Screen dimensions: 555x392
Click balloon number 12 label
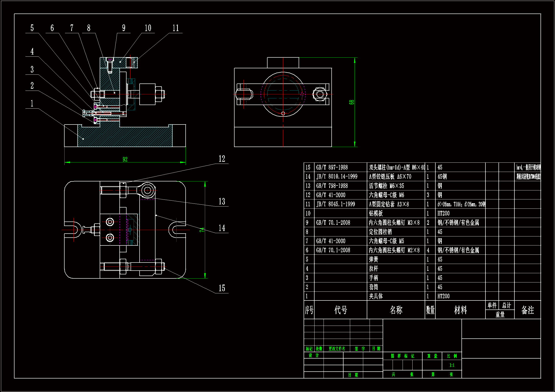222,159
